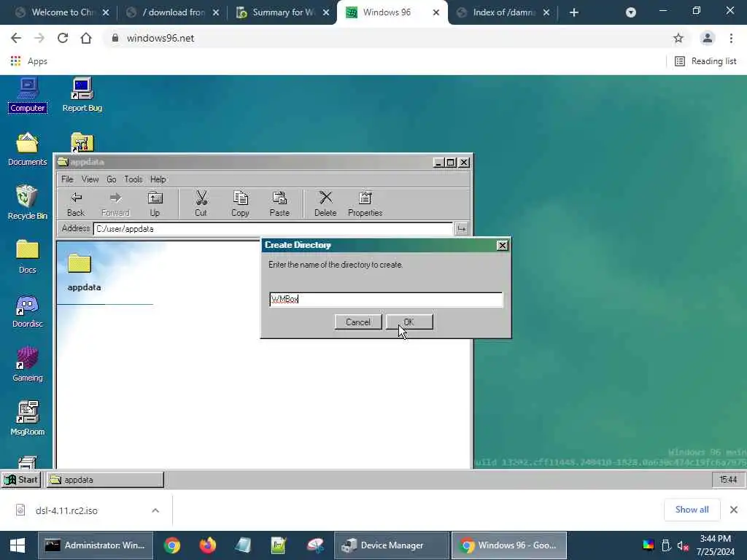Image resolution: width=747 pixels, height=560 pixels.
Task: Open the Tools menu in Explorer
Action: point(133,179)
